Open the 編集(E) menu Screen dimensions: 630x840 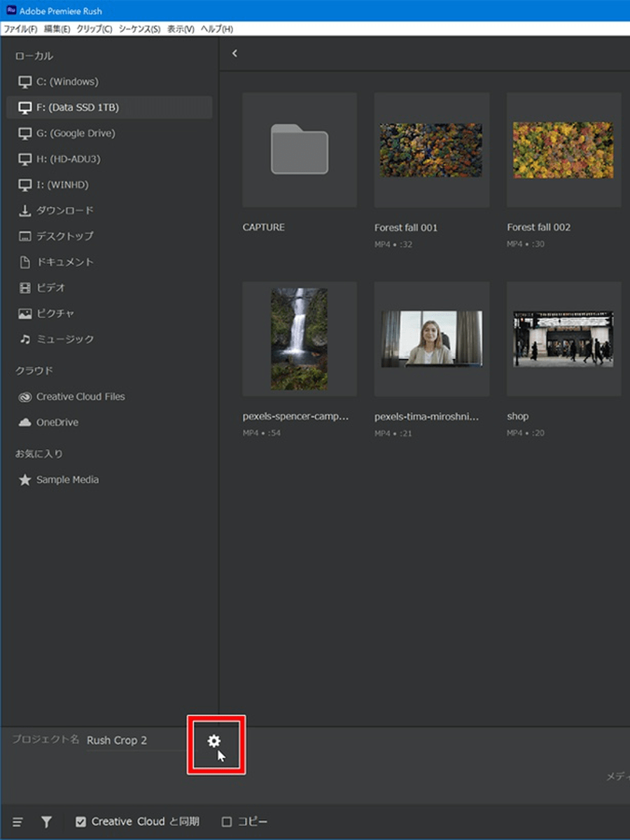57,29
